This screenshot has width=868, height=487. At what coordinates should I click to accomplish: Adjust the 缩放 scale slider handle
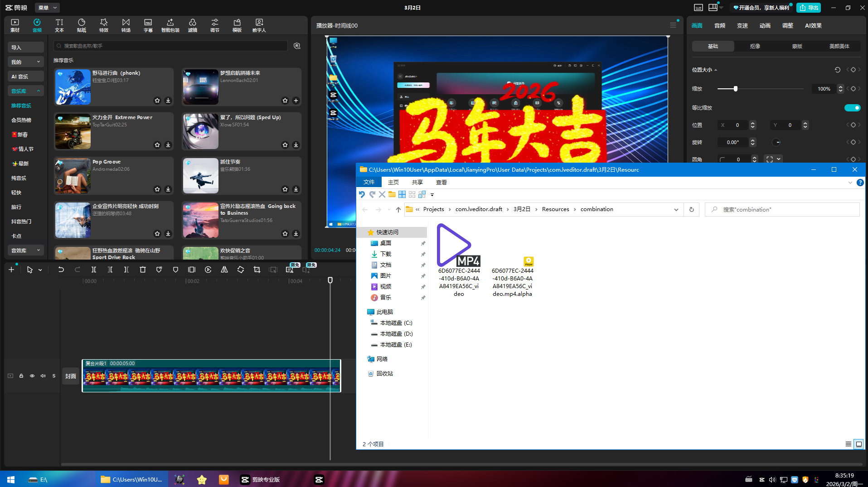click(x=735, y=89)
